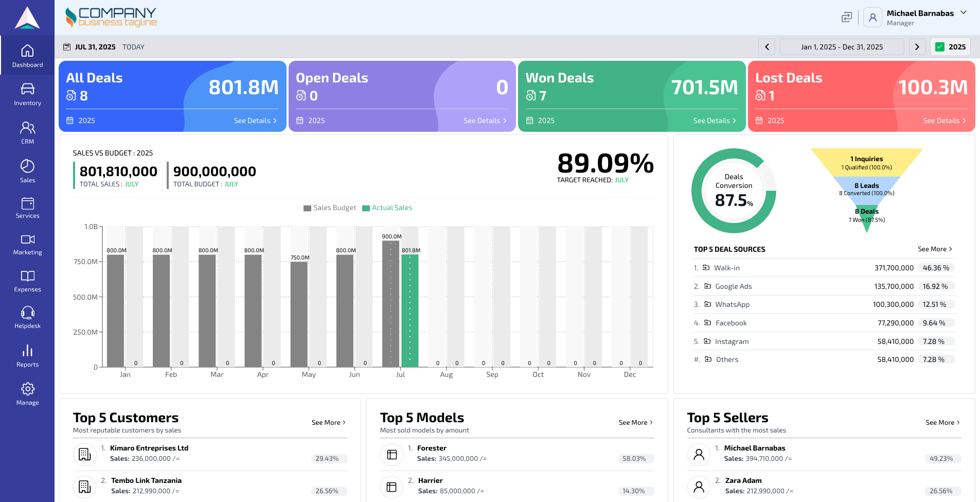Go to previous date range arrow
This screenshot has width=980, height=502.
tap(767, 47)
